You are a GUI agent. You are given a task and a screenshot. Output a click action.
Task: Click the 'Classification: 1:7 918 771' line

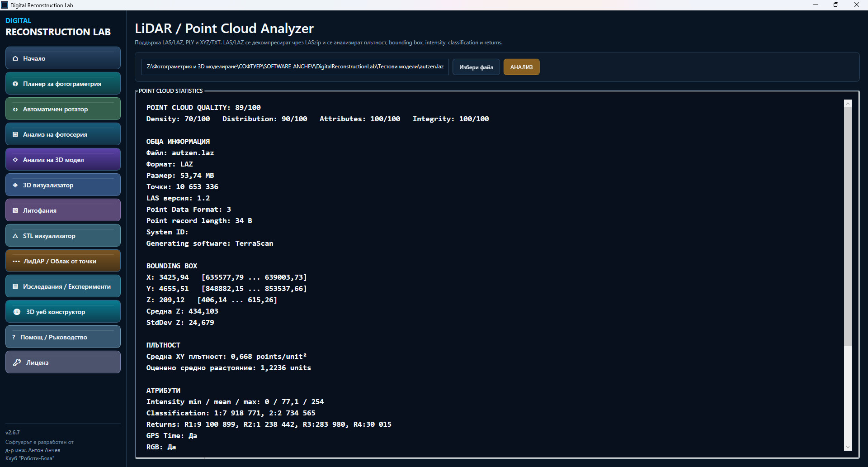(231, 413)
